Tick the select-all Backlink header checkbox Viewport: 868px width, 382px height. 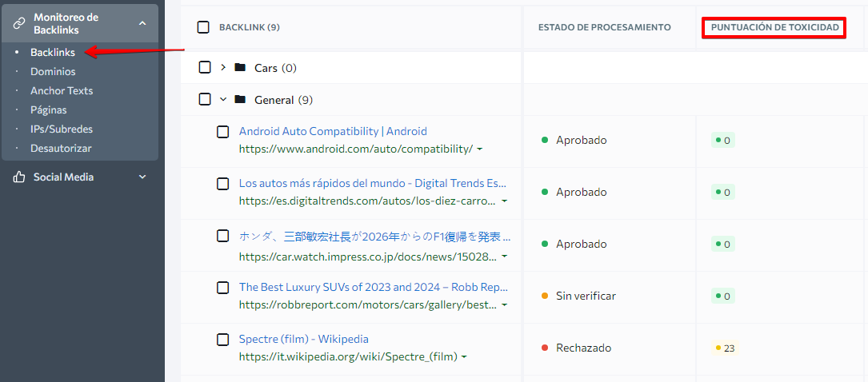203,27
